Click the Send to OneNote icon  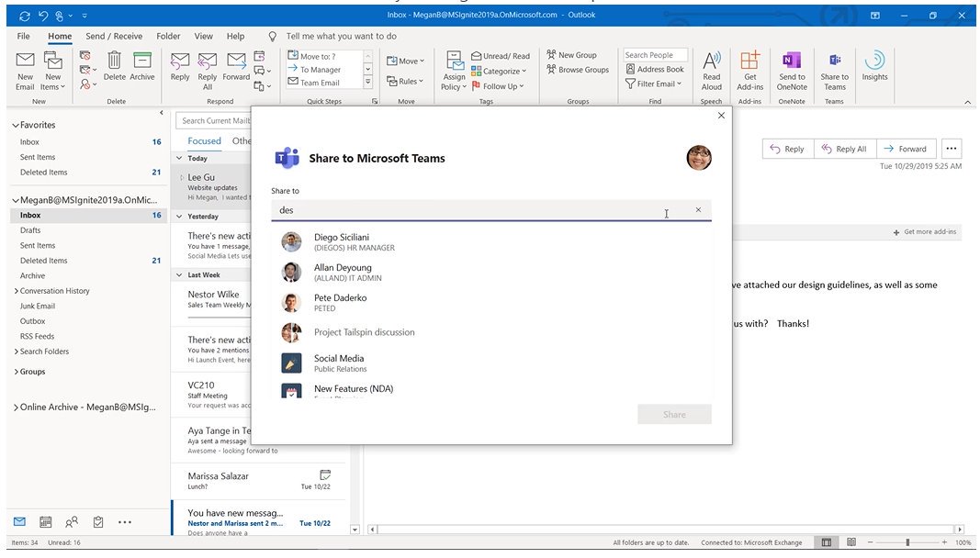point(792,71)
